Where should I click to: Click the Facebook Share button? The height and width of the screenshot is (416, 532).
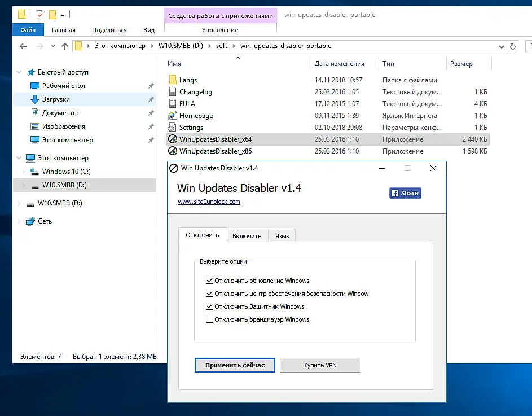pyautogui.click(x=405, y=193)
